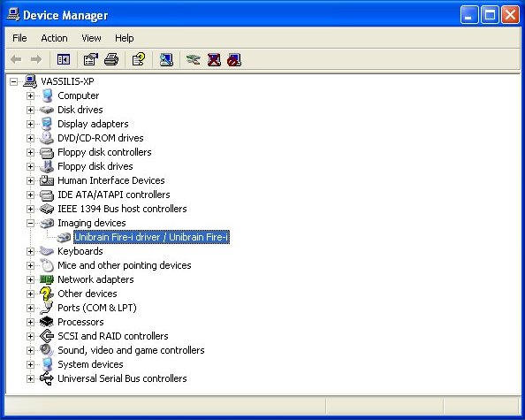This screenshot has width=525, height=420.
Task: Select the IEEE 1394 Bus host controllers
Action: pos(122,209)
